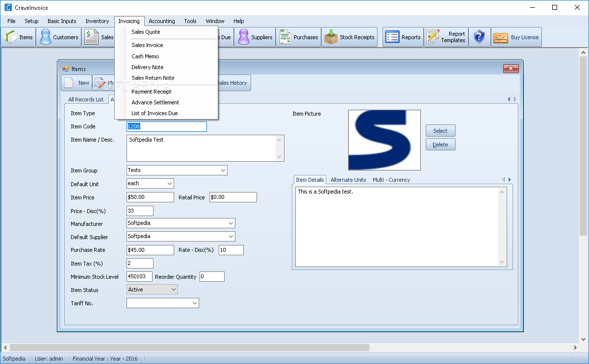The height and width of the screenshot is (364, 589).
Task: Click the CraveInvoice app logo icon
Action: pos(8,7)
